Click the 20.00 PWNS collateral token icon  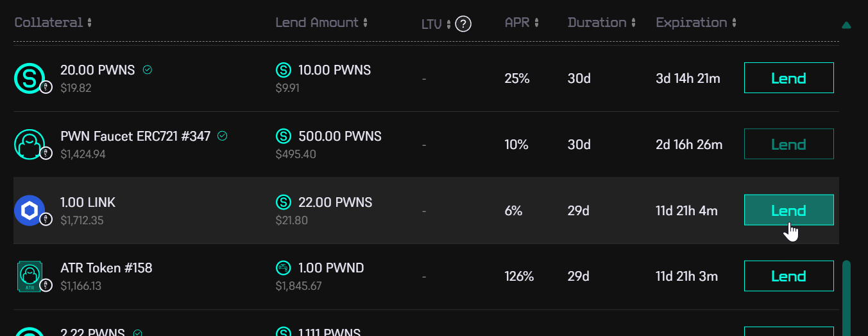30,78
